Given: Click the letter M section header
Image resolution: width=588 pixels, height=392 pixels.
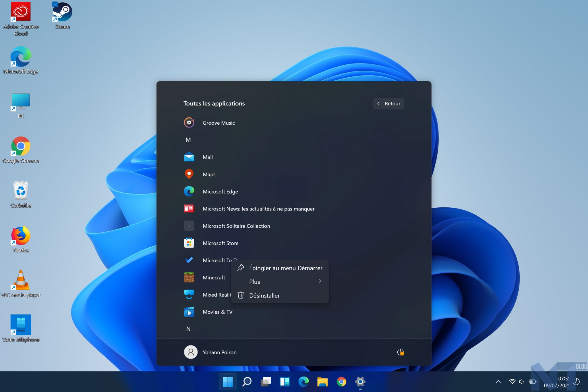Looking at the screenshot, I should [x=188, y=140].
